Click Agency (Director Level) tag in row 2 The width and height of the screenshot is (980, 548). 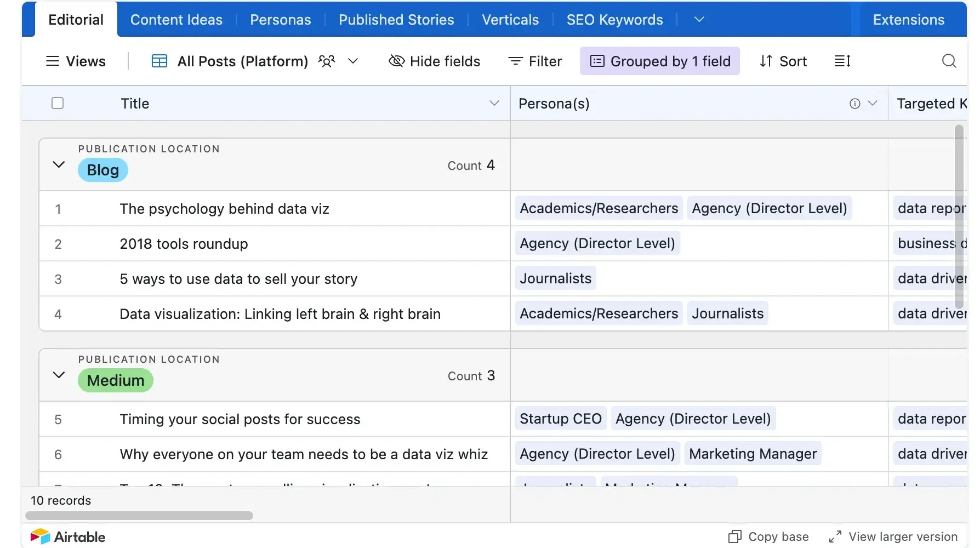pyautogui.click(x=597, y=243)
